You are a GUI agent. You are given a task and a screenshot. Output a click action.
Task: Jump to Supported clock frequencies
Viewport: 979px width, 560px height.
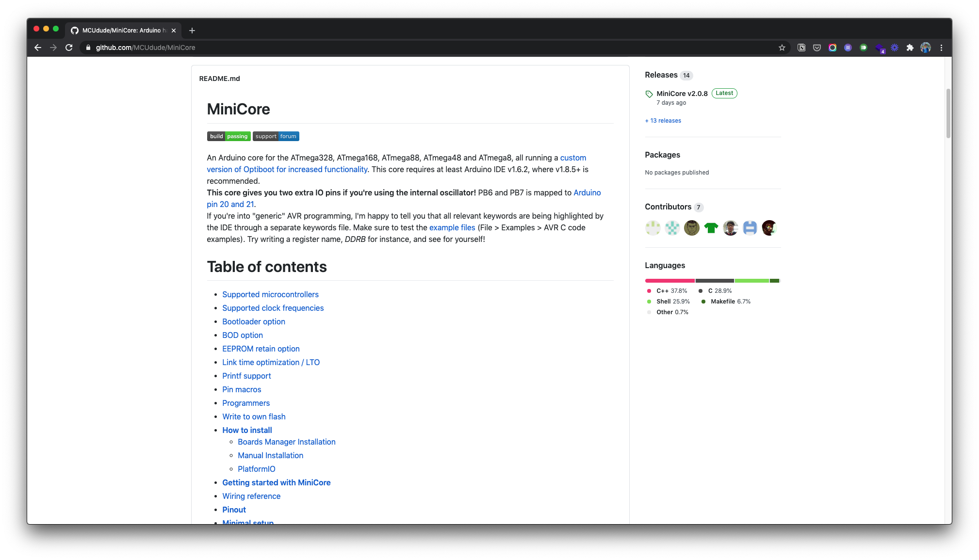[x=273, y=308]
